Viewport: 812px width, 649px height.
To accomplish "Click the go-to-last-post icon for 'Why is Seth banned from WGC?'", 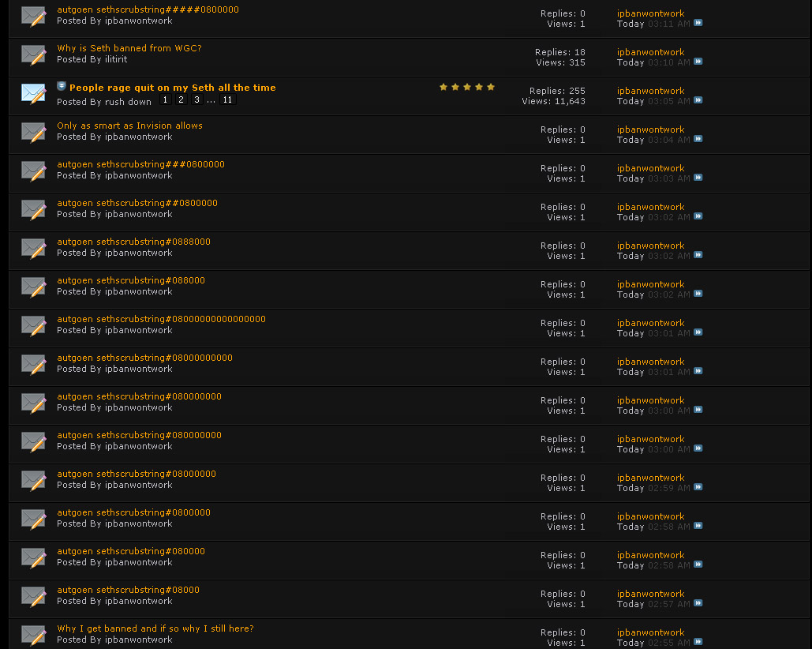I will [x=698, y=62].
